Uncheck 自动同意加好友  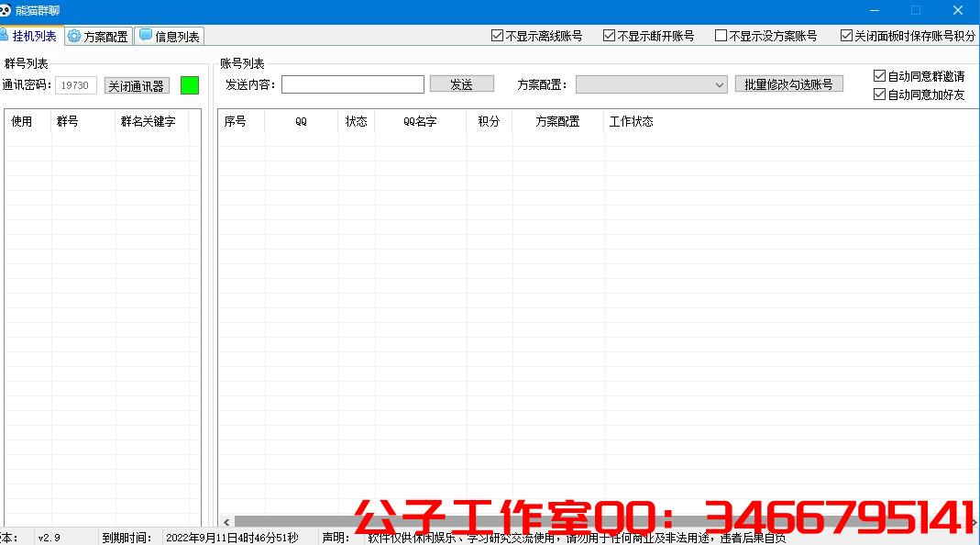[919, 95]
